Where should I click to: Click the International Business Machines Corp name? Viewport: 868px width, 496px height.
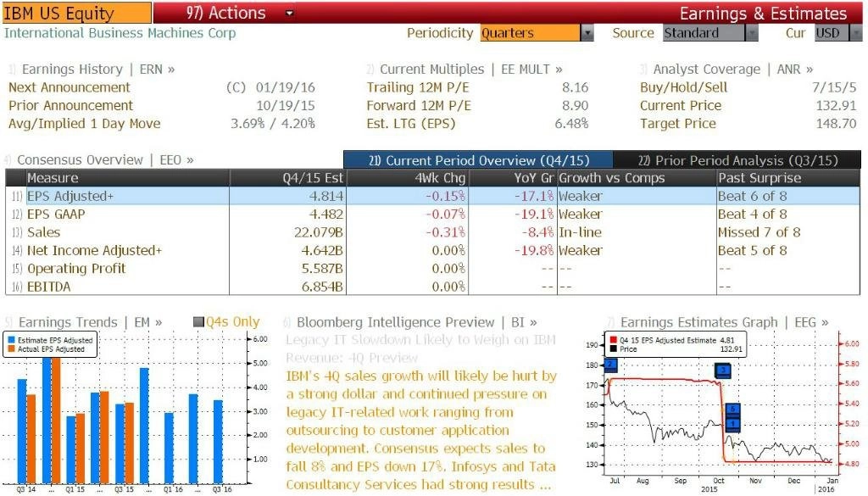[x=120, y=33]
